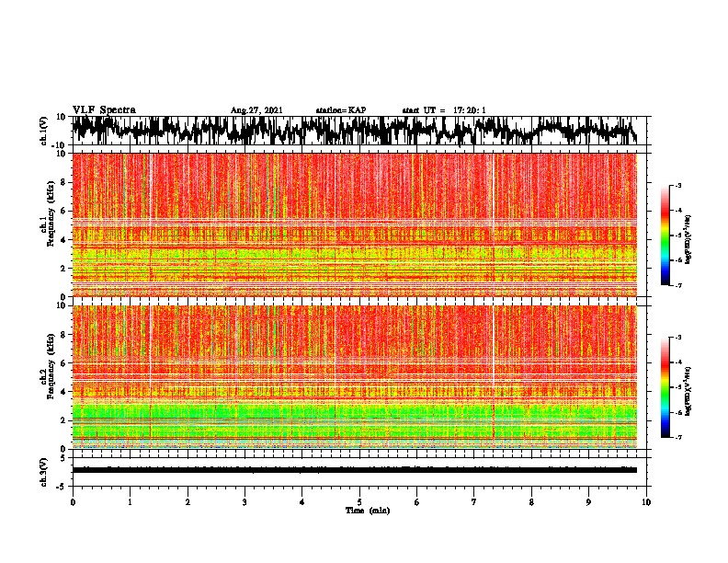Click the time axis tick label "3"
The height and width of the screenshot is (563, 728).
pyautogui.click(x=245, y=502)
